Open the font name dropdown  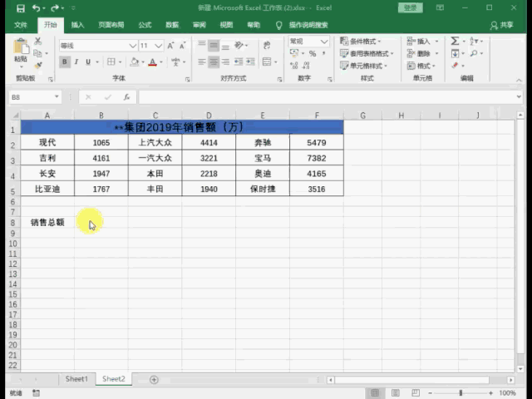133,46
